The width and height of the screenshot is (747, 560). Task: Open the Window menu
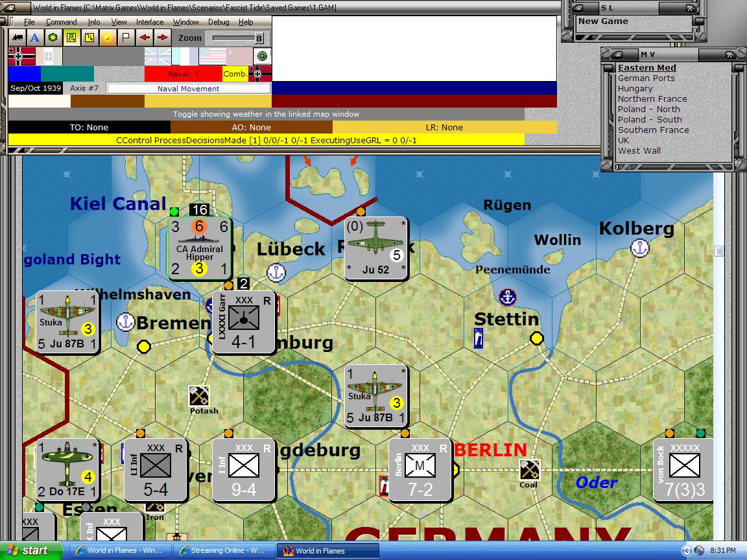pos(185,22)
